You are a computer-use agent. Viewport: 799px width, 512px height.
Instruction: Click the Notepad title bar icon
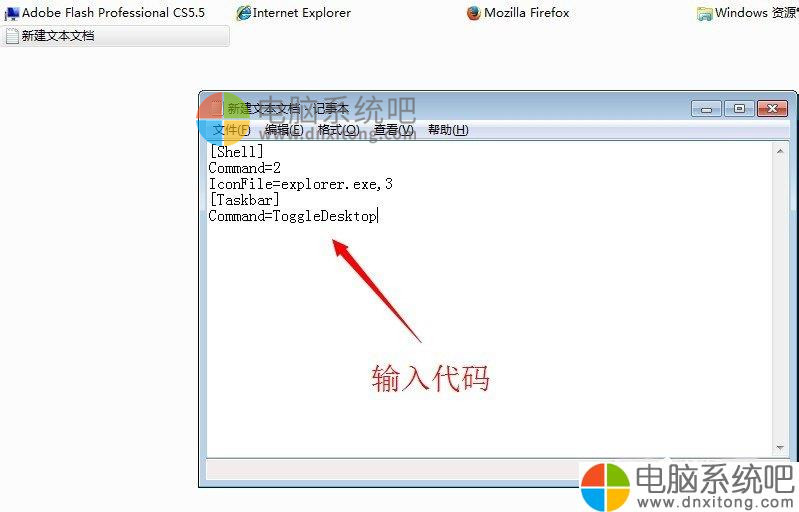[x=216, y=108]
